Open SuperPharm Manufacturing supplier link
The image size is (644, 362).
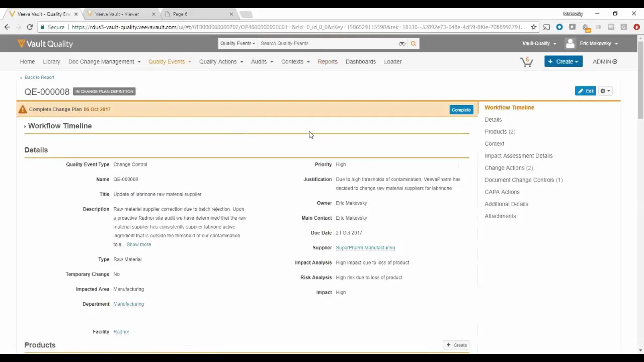pyautogui.click(x=365, y=248)
